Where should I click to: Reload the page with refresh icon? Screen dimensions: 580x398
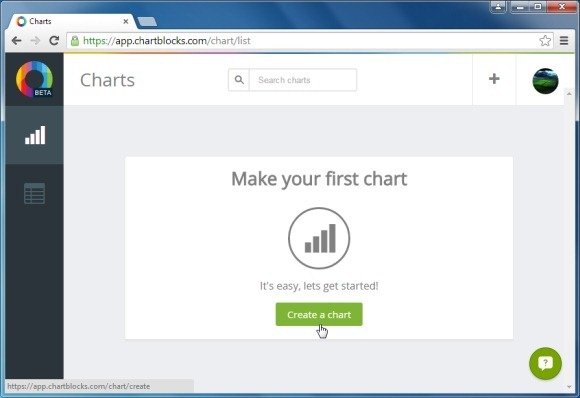coord(54,41)
